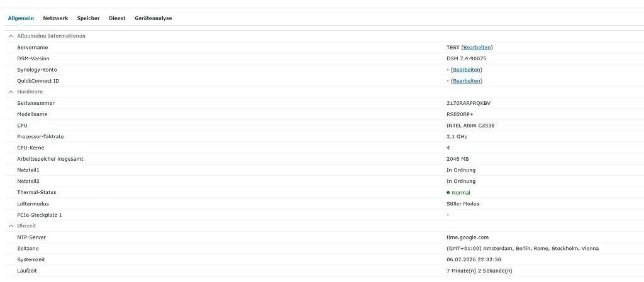The height and width of the screenshot is (282, 644).
Task: Collapse the Uhrzeit section
Action: (x=11, y=226)
